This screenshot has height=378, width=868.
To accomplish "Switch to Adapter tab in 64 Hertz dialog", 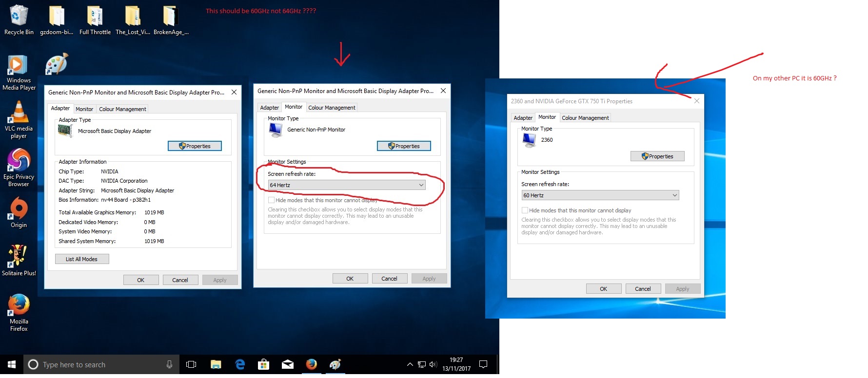I will (270, 108).
